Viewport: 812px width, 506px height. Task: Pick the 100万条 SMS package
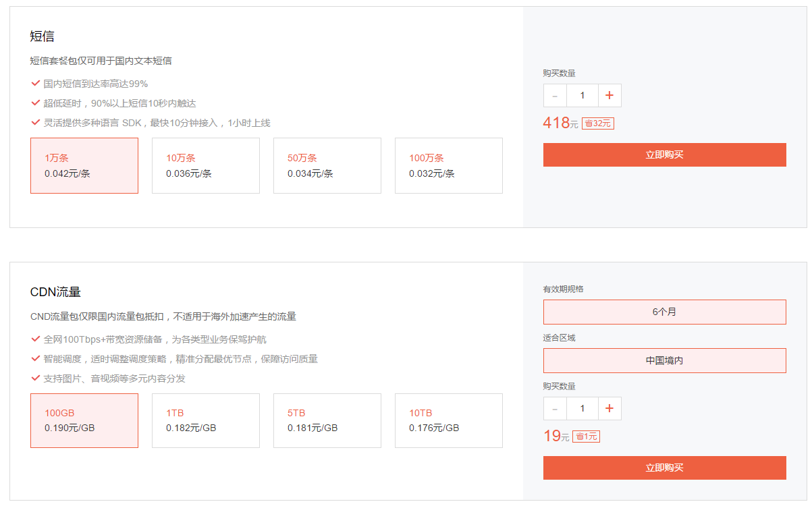coord(449,166)
